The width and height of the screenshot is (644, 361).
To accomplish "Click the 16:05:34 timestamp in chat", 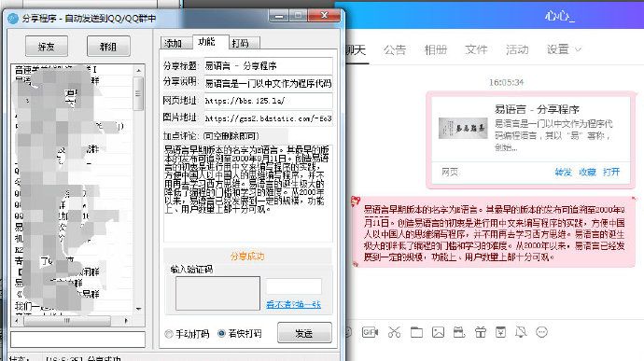I will coord(507,82).
